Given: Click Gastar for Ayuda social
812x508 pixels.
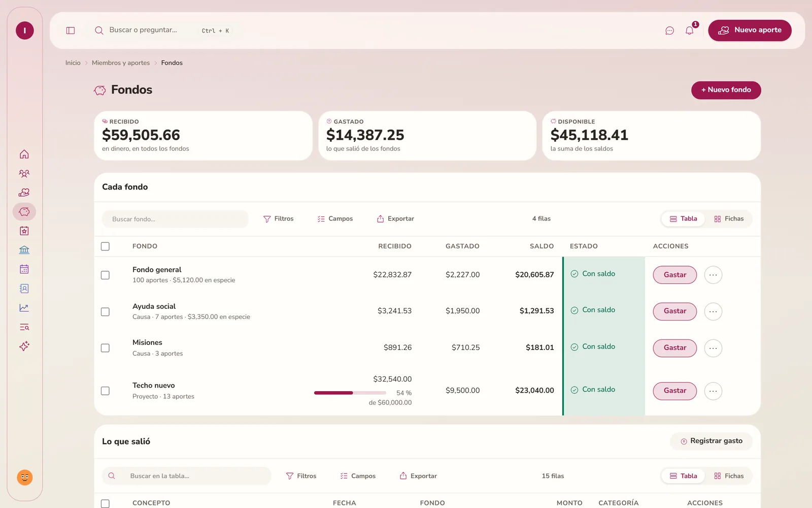Looking at the screenshot, I should pyautogui.click(x=674, y=311).
